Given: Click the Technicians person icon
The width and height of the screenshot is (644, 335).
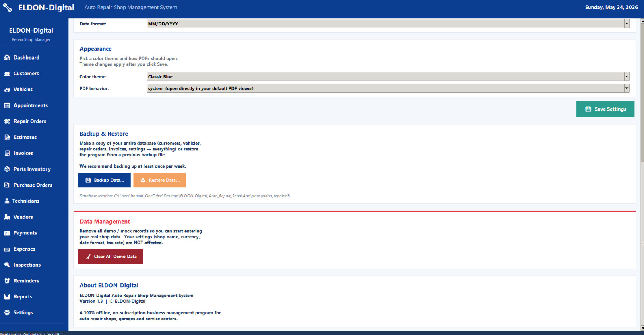Looking at the screenshot, I should tap(7, 201).
